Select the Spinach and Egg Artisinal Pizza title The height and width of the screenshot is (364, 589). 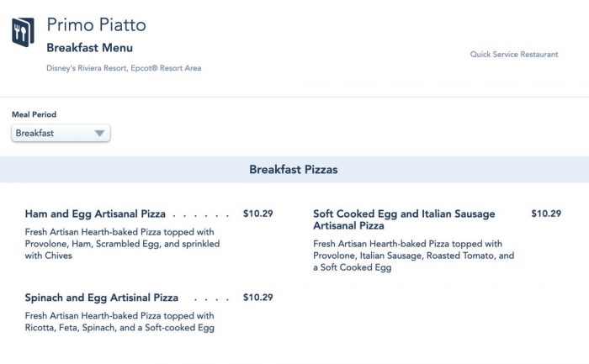coord(102,298)
